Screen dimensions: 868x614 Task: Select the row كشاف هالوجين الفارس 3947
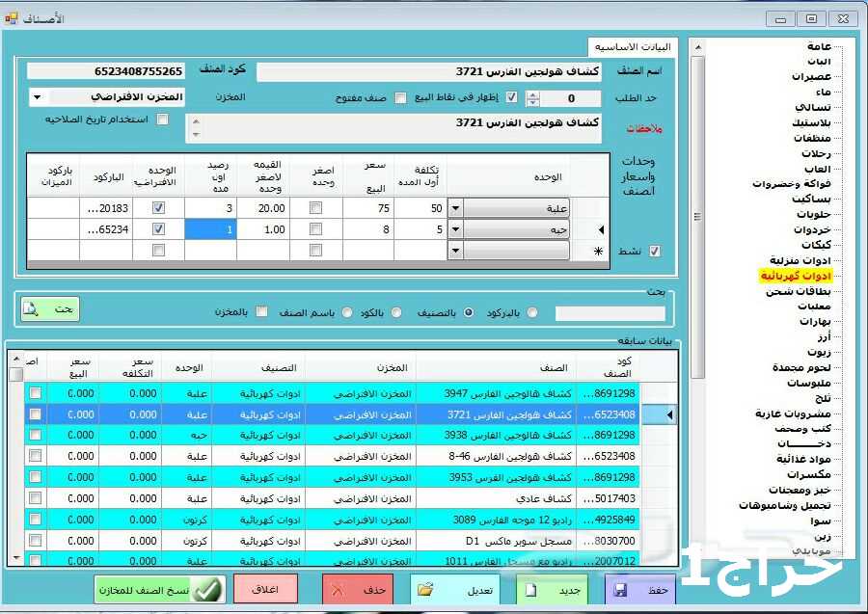(332, 393)
